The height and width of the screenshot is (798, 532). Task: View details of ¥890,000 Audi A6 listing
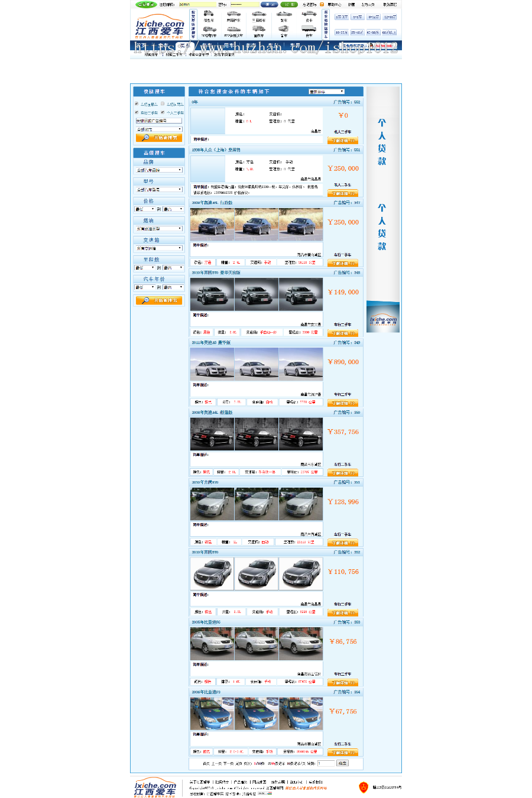click(x=343, y=403)
